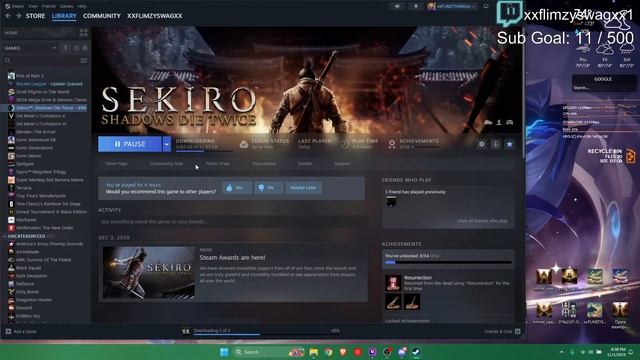Click the activity say-something input field
This screenshot has width=640, height=360.
[233, 222]
